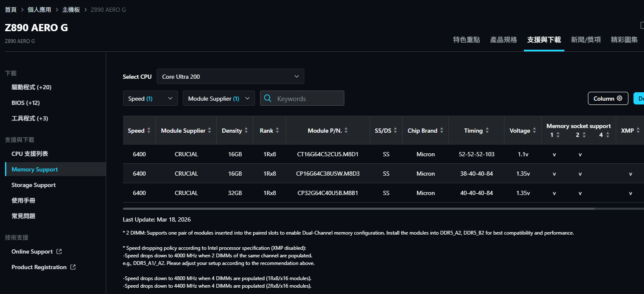644x294 pixels.
Task: Switch to the 產品規格 tab
Action: (x=504, y=40)
